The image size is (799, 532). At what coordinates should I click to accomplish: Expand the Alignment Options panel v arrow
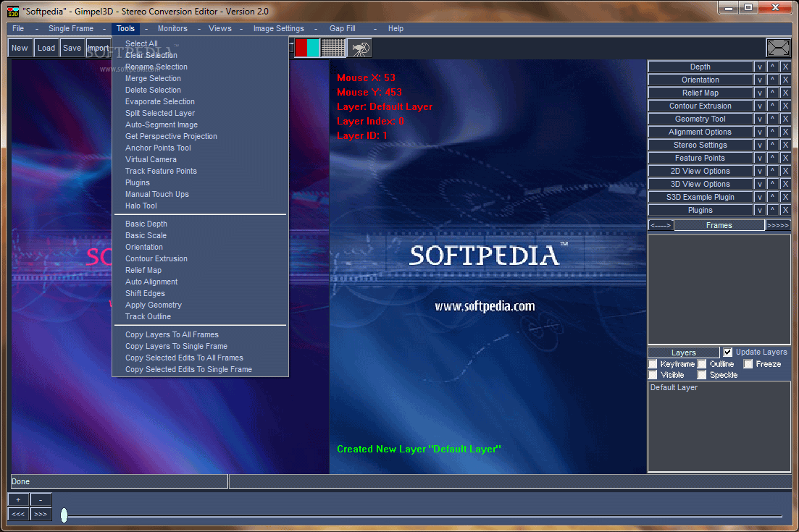760,132
